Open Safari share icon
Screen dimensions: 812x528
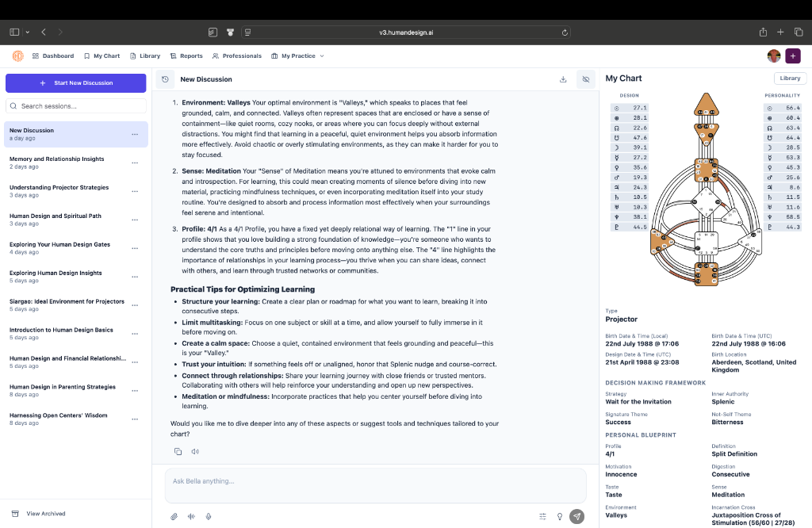coord(763,32)
